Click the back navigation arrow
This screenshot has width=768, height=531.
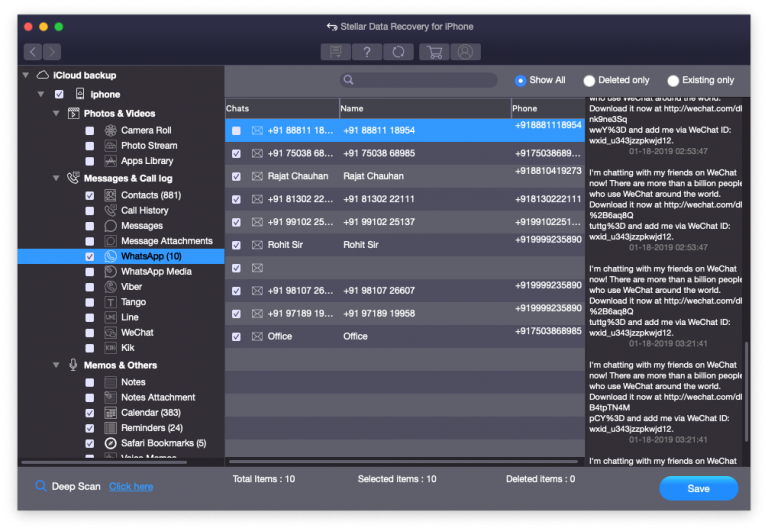pos(33,51)
